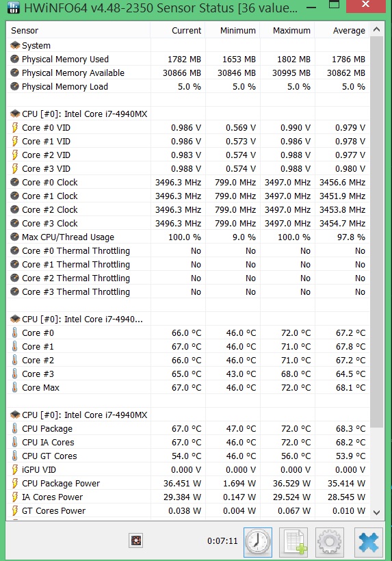Click the GT Cores Power lightning icon
The image size is (392, 561).
(x=14, y=510)
